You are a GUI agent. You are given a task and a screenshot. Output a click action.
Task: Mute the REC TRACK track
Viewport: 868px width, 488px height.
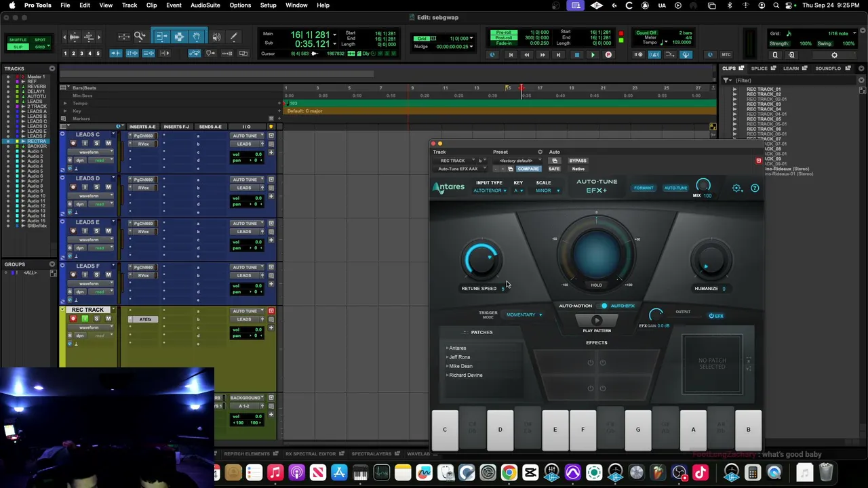(x=108, y=319)
